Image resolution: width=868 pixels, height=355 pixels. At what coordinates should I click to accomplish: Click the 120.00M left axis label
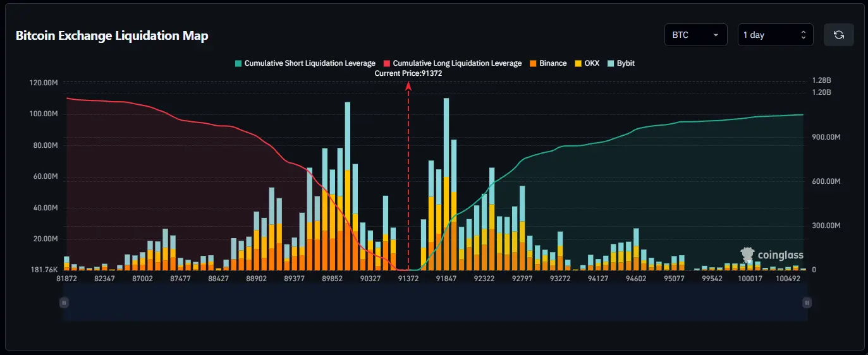tap(44, 83)
